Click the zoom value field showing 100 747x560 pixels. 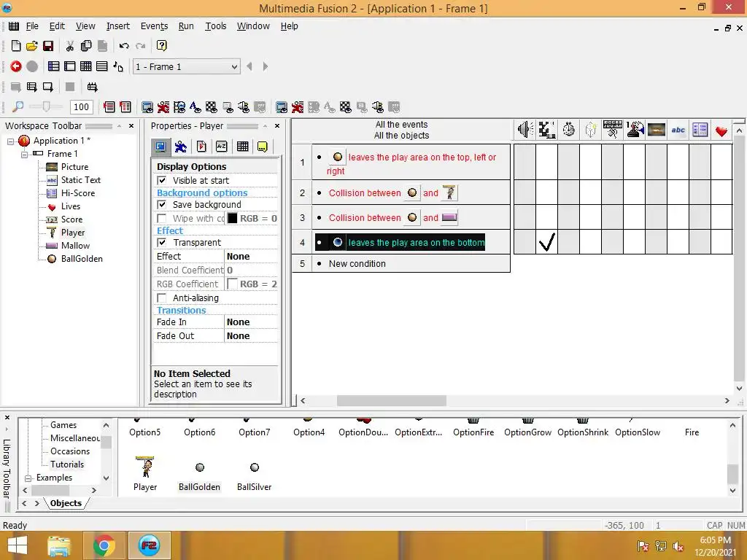point(81,106)
